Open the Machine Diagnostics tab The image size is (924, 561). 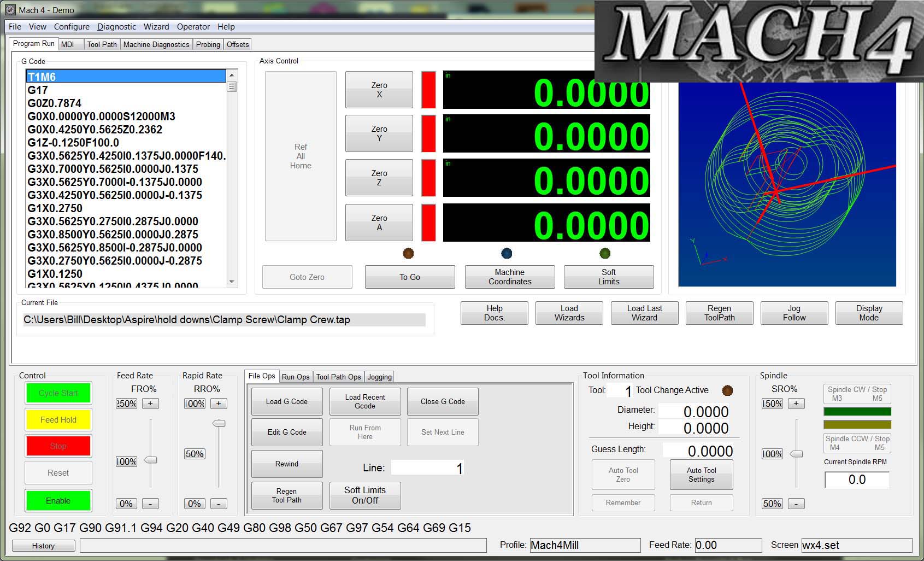click(x=156, y=44)
